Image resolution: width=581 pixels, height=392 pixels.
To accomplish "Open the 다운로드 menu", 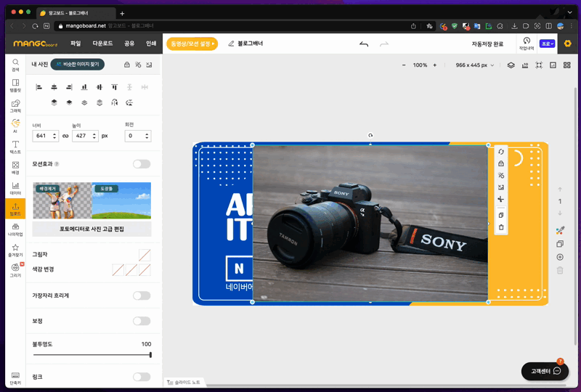I will click(x=102, y=44).
